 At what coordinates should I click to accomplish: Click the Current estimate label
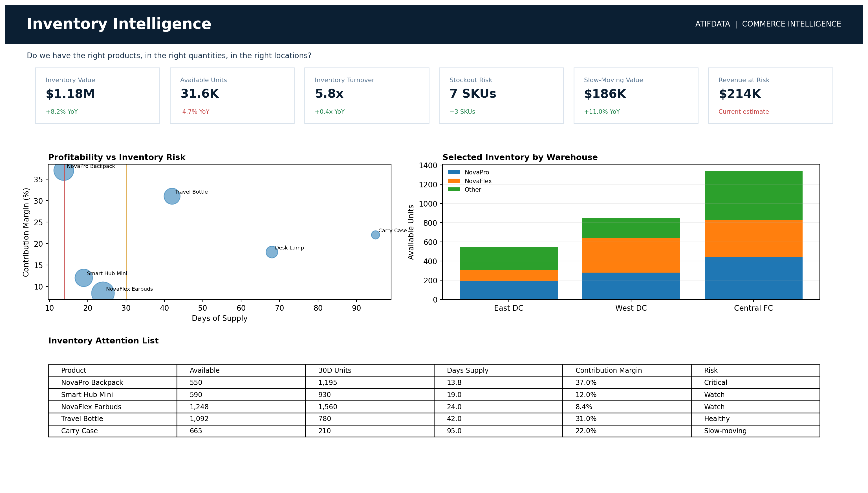click(x=744, y=112)
